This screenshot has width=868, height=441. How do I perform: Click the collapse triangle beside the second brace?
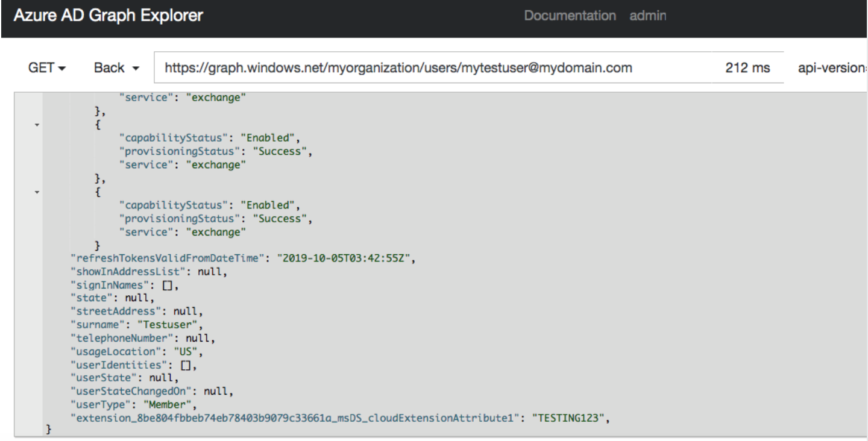click(37, 192)
